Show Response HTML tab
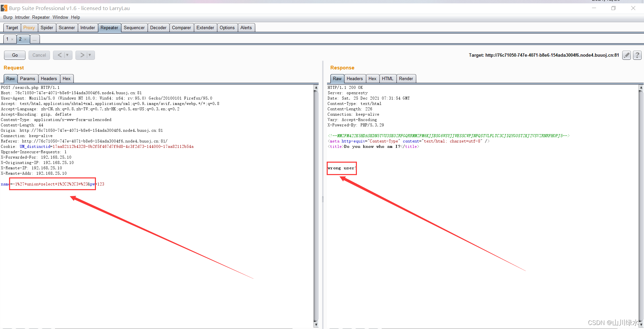Viewport: 644px width, 329px height. [x=388, y=79]
